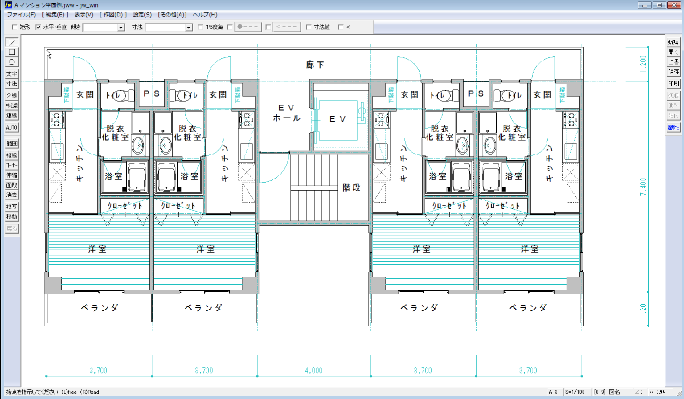The height and width of the screenshot is (399, 684).
Task: Select the line (／) drawing tool
Action: pos(12,42)
